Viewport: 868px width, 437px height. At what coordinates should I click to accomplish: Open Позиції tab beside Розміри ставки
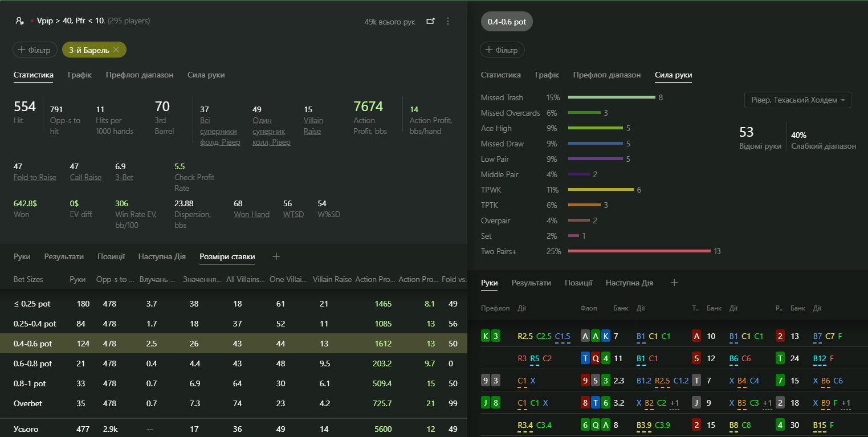111,257
